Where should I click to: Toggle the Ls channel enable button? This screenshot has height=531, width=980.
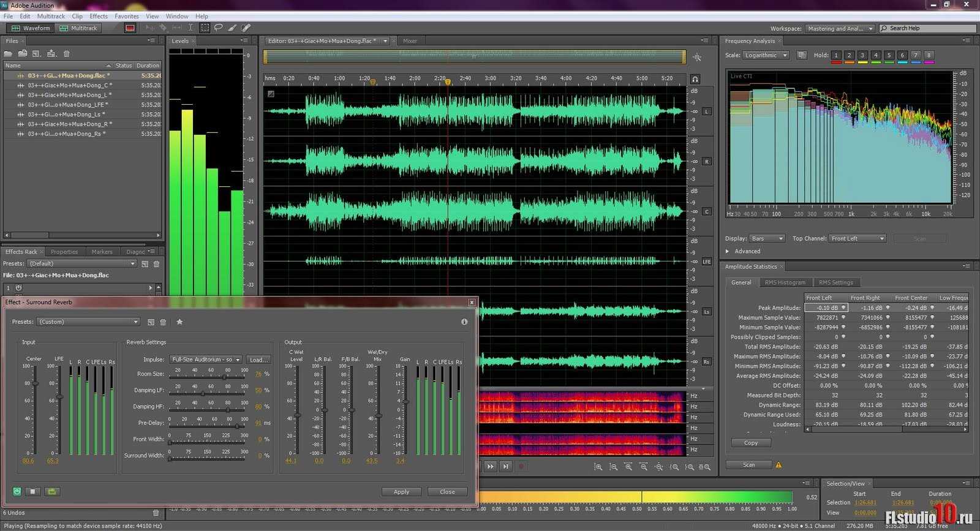[x=706, y=312]
